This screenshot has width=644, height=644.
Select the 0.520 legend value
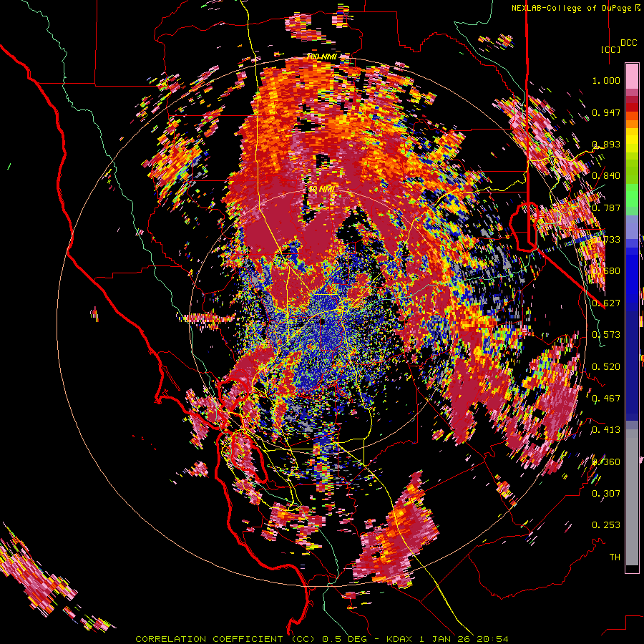[606, 367]
